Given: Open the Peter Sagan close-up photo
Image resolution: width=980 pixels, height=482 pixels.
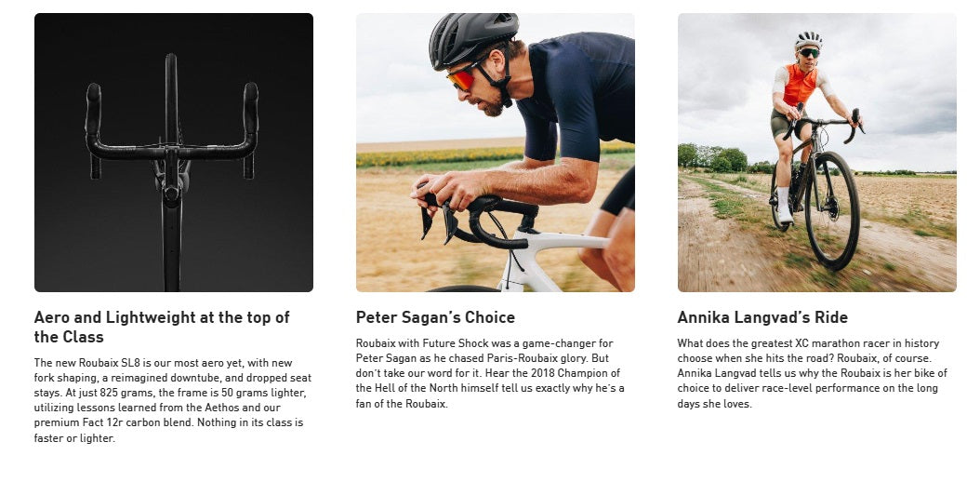Looking at the screenshot, I should 495,152.
